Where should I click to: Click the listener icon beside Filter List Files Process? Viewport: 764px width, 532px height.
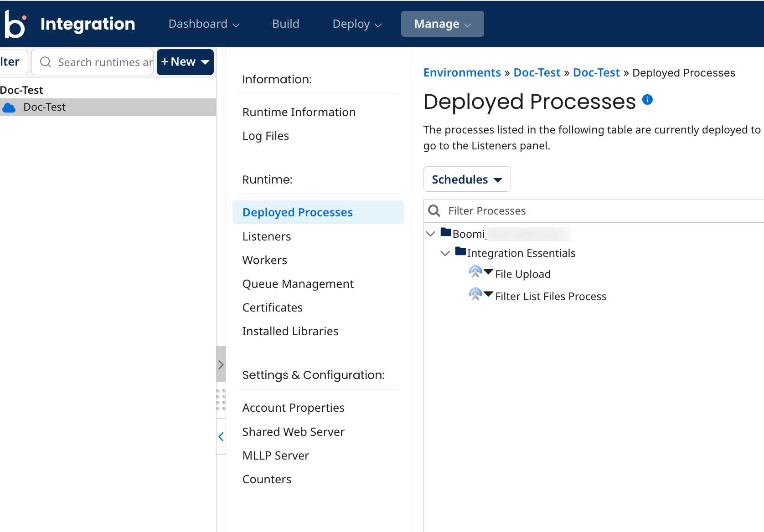point(475,294)
